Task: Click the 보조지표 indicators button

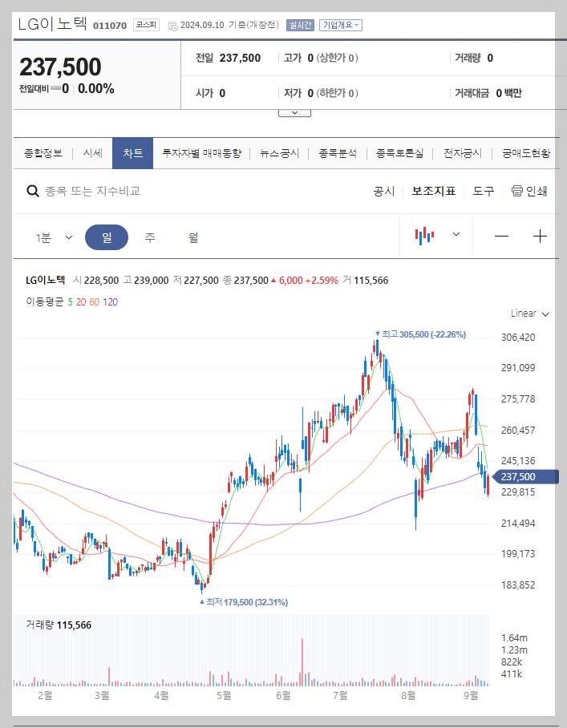Action: 434,191
